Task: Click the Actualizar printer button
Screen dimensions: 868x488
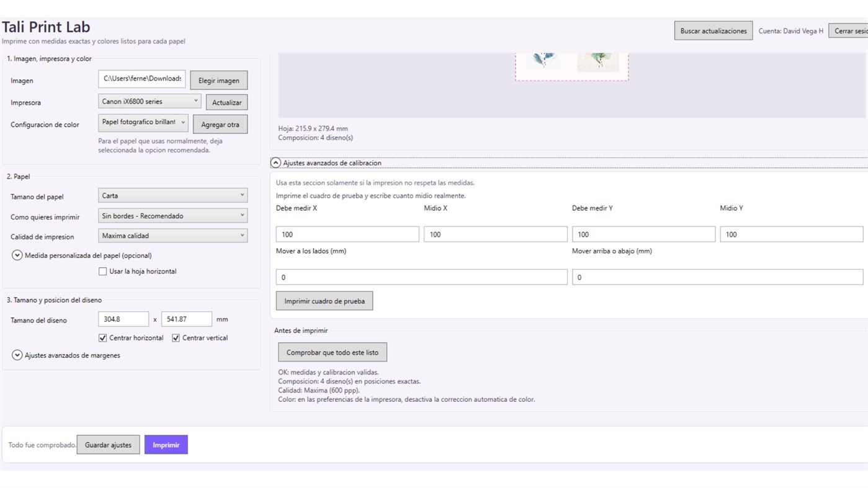Action: [x=226, y=102]
